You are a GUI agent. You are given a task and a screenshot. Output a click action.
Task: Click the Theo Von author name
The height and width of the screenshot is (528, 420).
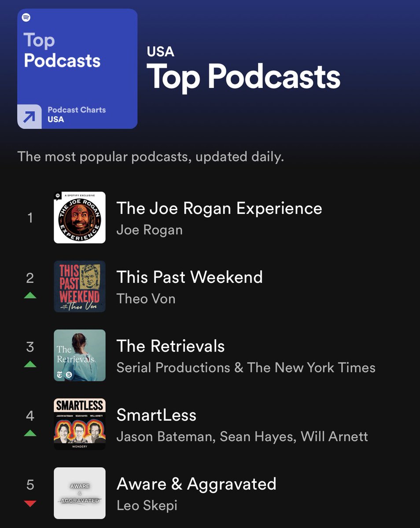pyautogui.click(x=146, y=299)
